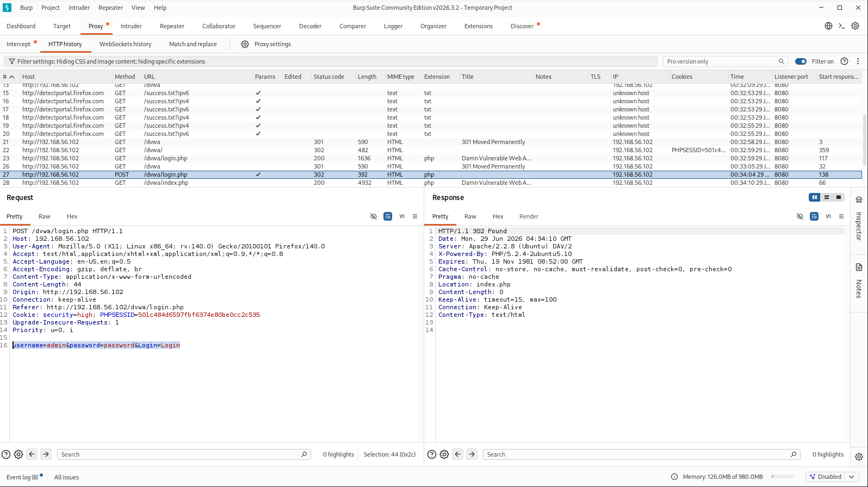This screenshot has height=487, width=868.
Task: Open the globe browser icon in top bar
Action: point(828,26)
